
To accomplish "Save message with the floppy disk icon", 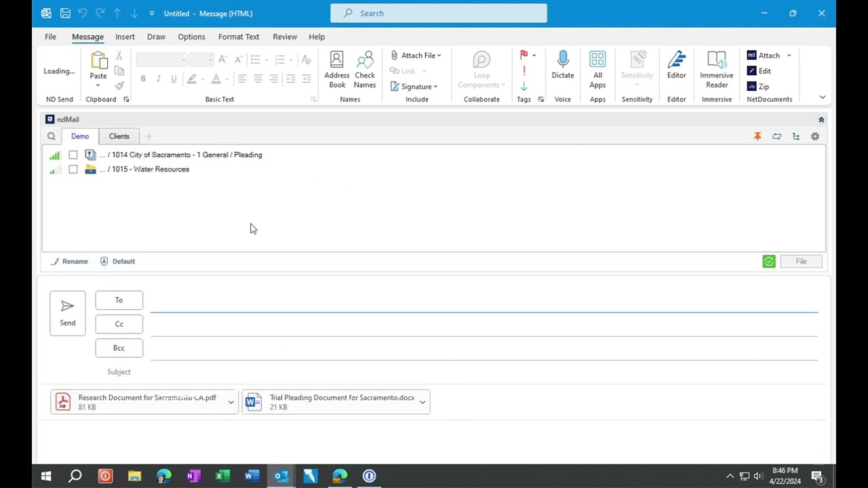I will [x=65, y=13].
